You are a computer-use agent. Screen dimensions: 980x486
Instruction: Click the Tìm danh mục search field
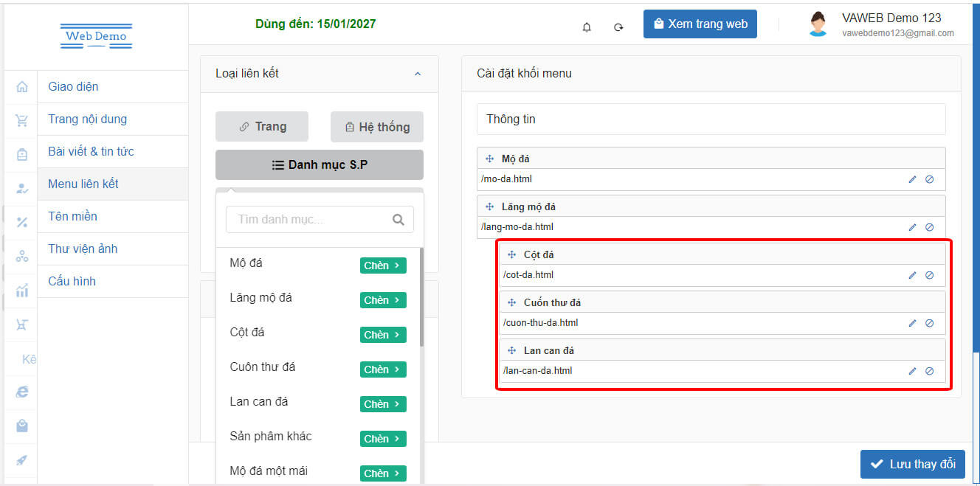tap(310, 219)
